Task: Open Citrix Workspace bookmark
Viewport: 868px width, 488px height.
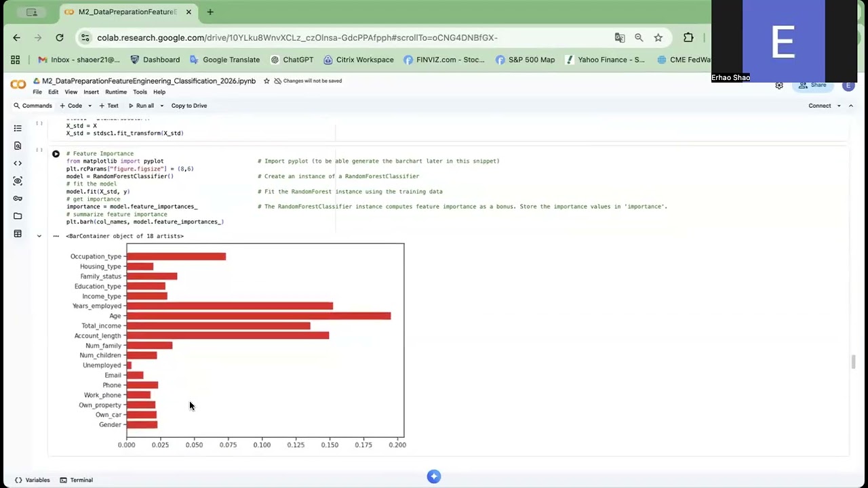Action: coord(358,60)
